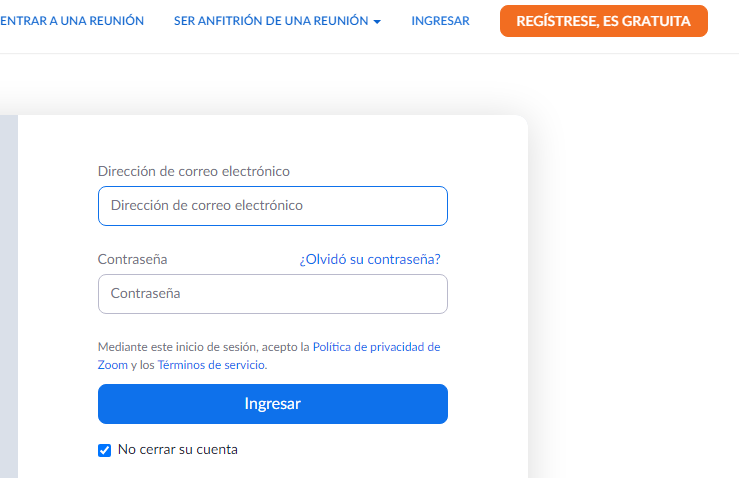Expand SER ANFITRIÓN DE UNA REUNIÓN menu
The height and width of the screenshot is (478, 739).
click(x=270, y=21)
